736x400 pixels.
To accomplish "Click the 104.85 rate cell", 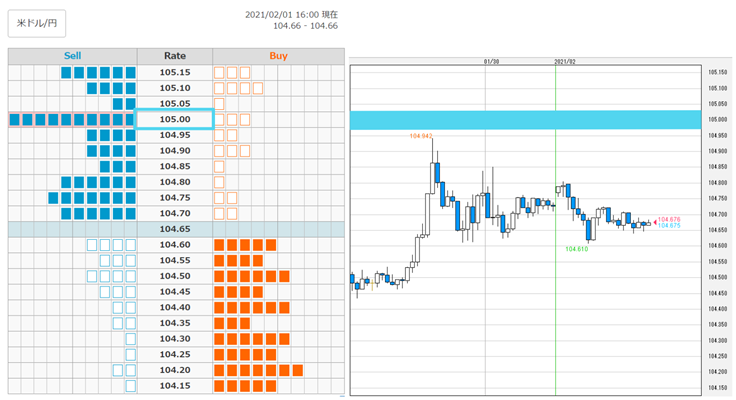I will tap(175, 166).
